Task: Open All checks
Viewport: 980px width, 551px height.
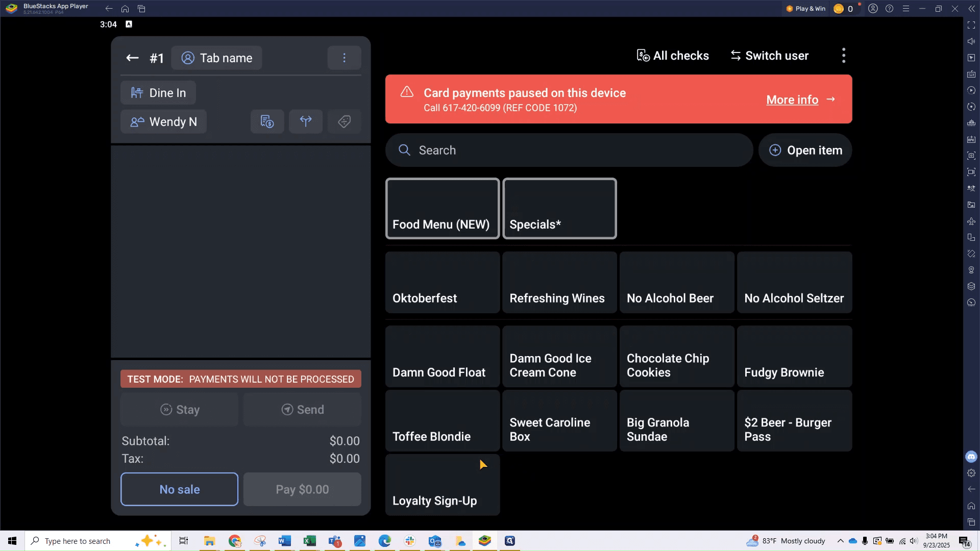Action: (673, 56)
